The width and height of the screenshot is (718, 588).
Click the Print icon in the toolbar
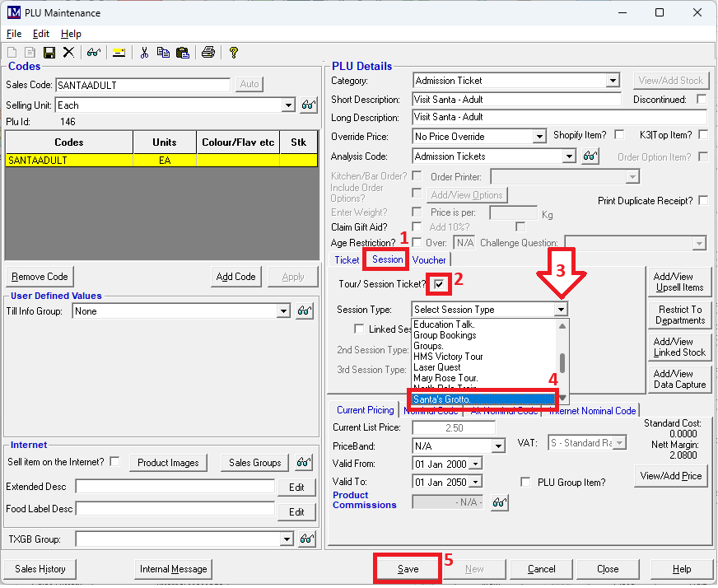[208, 53]
